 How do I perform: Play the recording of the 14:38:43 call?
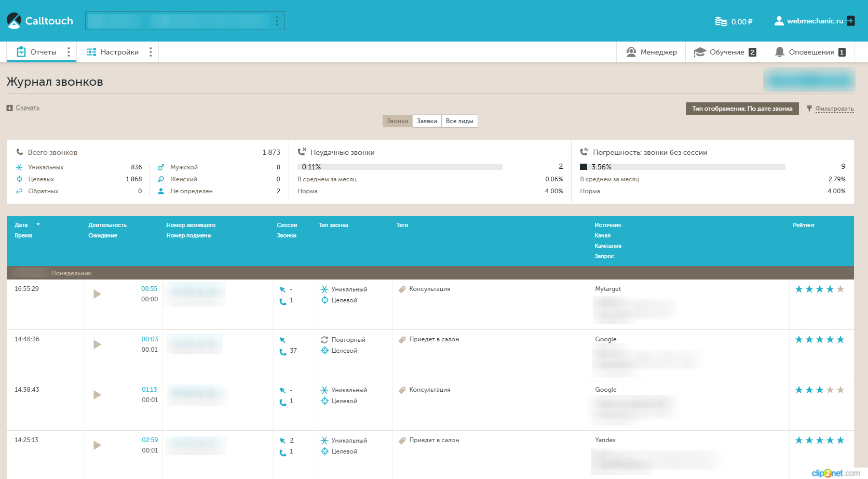[97, 395]
